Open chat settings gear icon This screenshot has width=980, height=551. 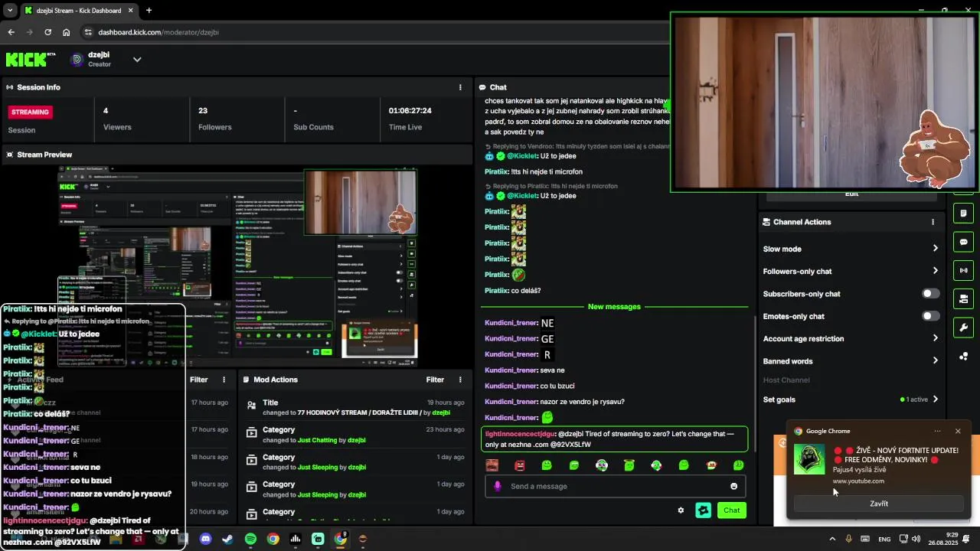click(x=681, y=510)
